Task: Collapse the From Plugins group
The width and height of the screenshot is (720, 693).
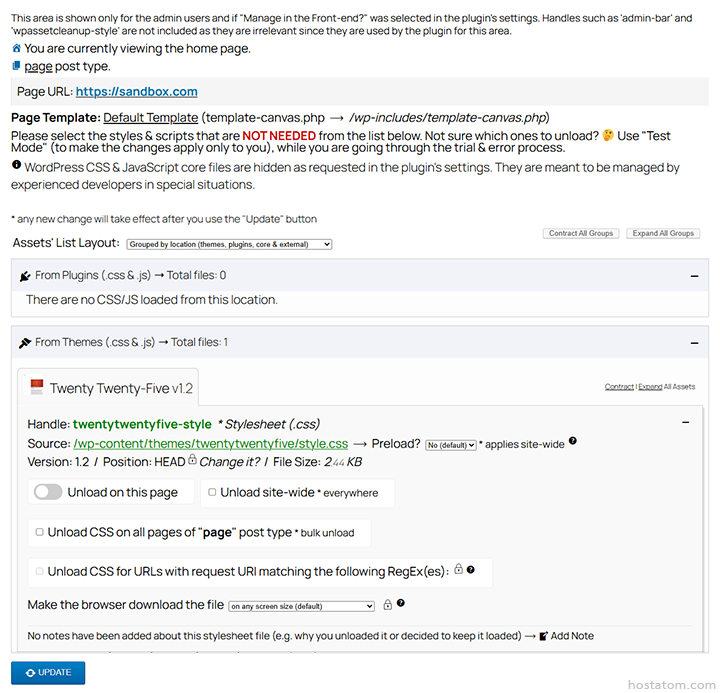Action: (x=694, y=275)
